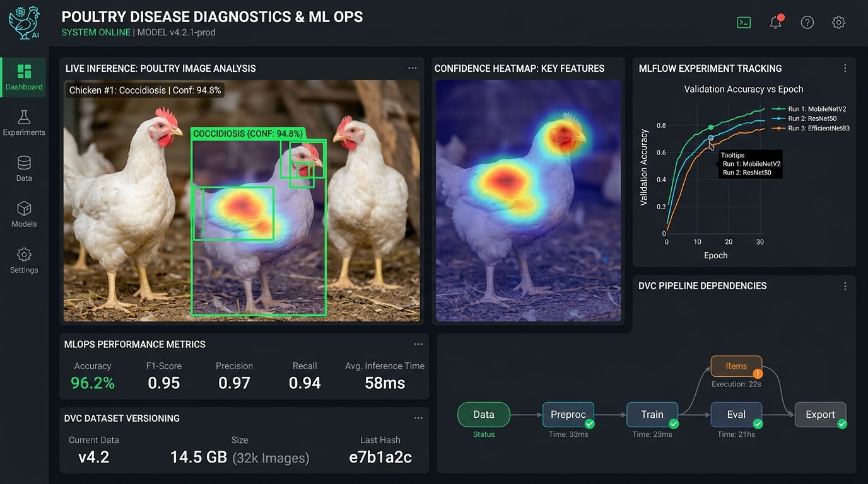Click the Status label under Data node
Screen dimensions: 868x484
pos(484,434)
